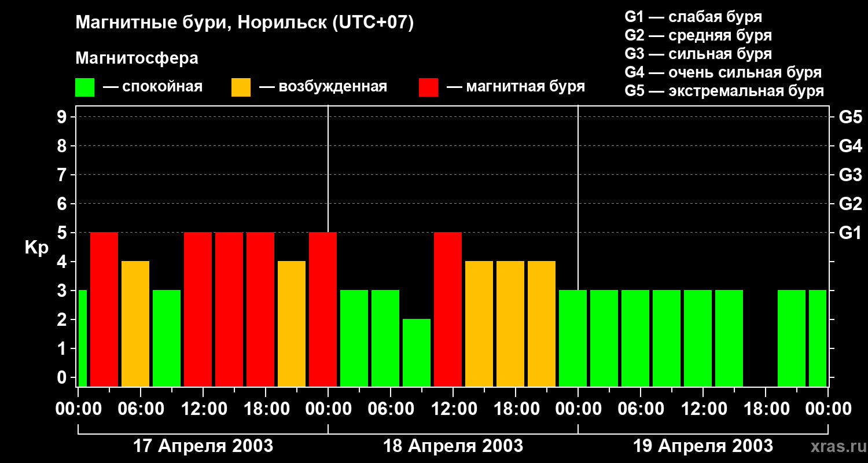Click the line G1 — слабая буря
Screen dimensions: 868x463
pyautogui.click(x=693, y=17)
